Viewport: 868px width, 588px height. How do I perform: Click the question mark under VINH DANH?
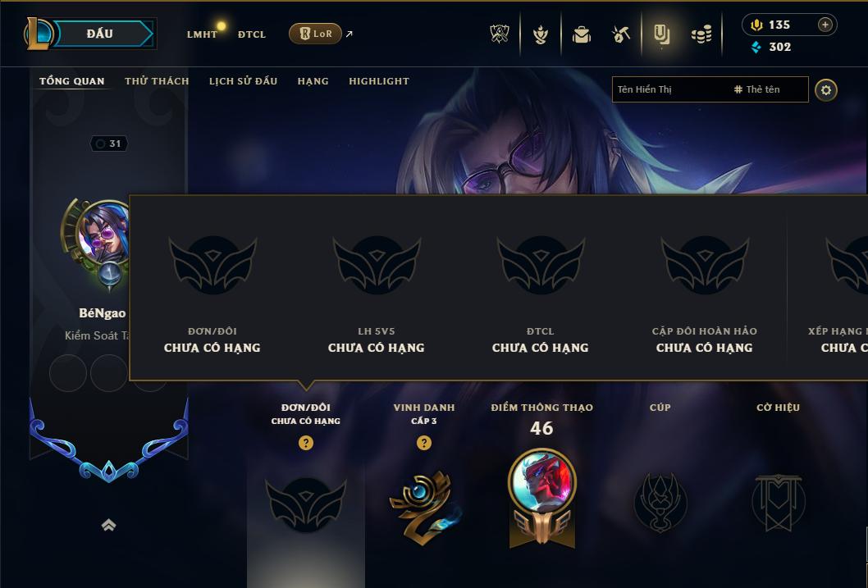point(424,443)
